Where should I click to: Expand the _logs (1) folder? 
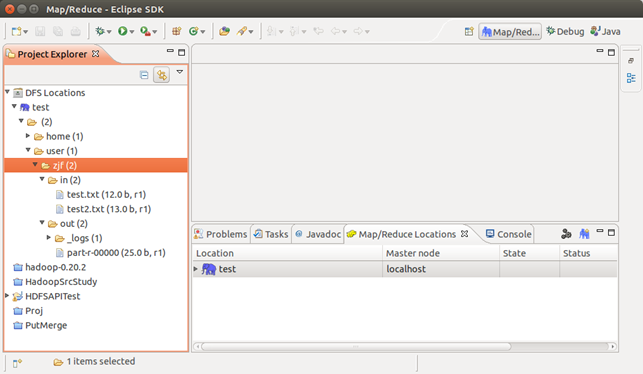tap(48, 237)
